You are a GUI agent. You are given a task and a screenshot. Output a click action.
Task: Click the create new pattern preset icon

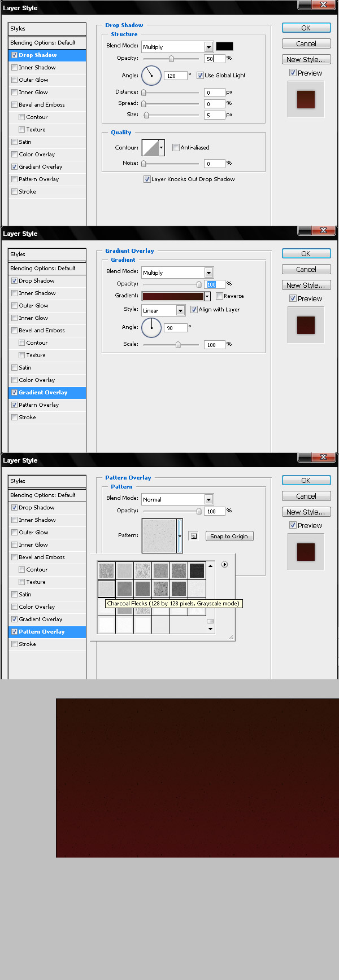[x=194, y=536]
